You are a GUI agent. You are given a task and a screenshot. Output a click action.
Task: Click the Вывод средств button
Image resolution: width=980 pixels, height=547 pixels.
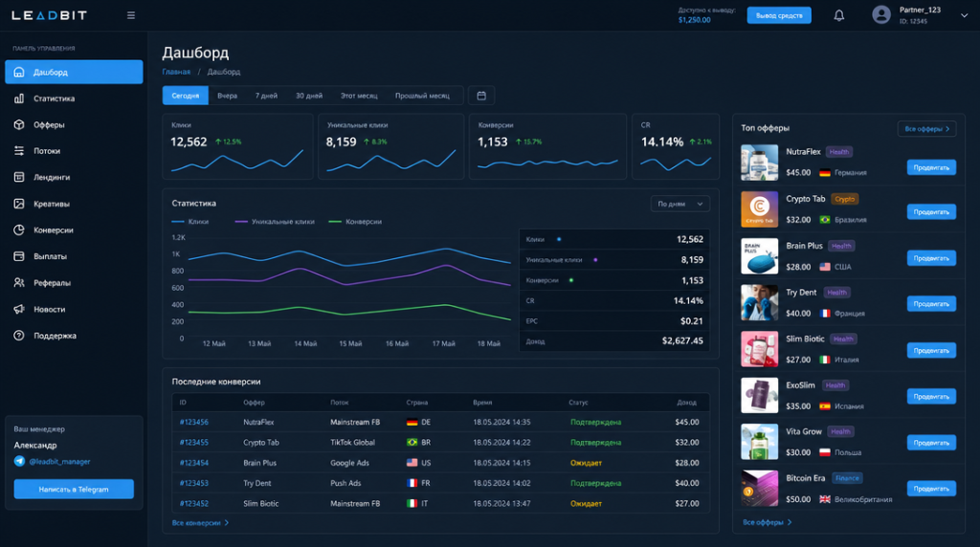coord(779,15)
